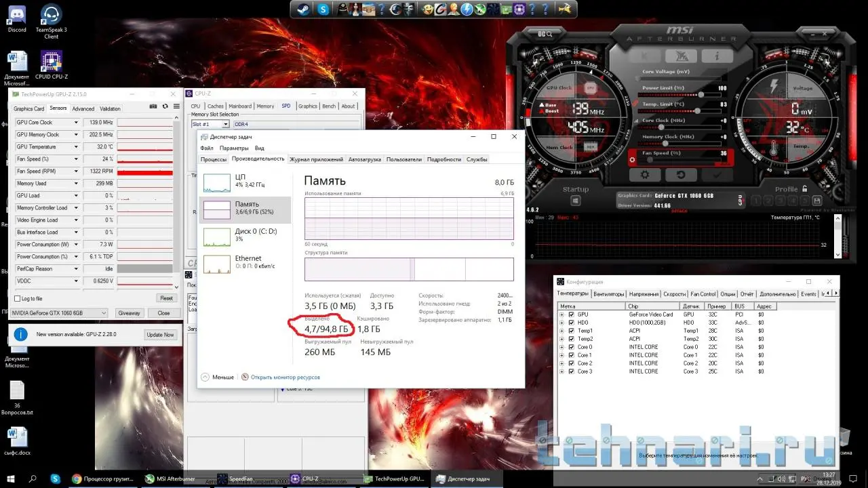Open resource monitor link in Task Manager
This screenshot has width=868, height=488.
pyautogui.click(x=285, y=377)
